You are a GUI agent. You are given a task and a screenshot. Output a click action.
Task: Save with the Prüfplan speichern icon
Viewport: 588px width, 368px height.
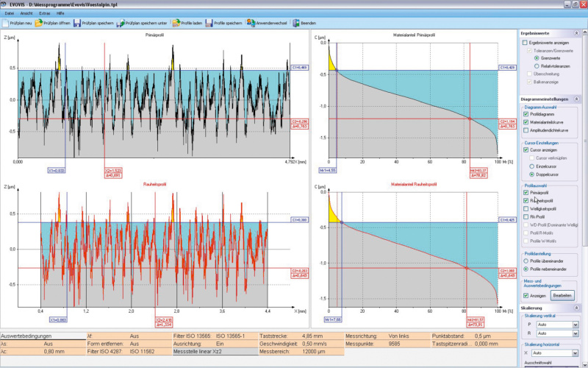[x=76, y=23]
